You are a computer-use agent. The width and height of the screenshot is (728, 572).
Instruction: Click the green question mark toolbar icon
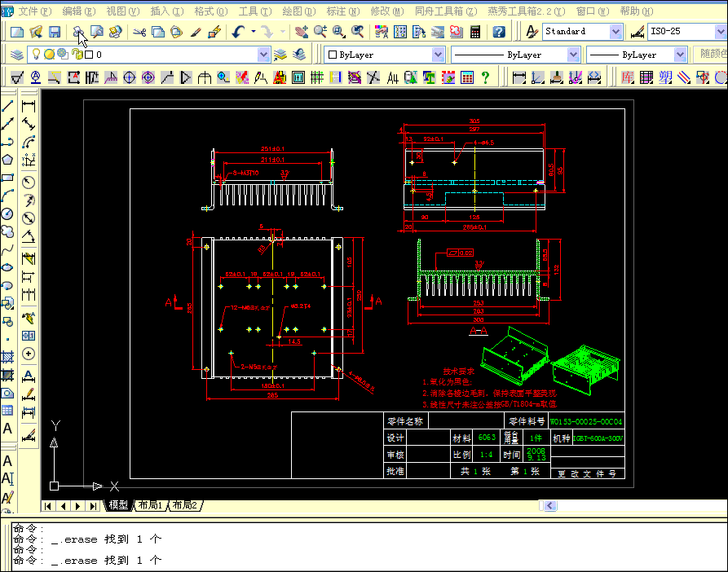click(486, 77)
